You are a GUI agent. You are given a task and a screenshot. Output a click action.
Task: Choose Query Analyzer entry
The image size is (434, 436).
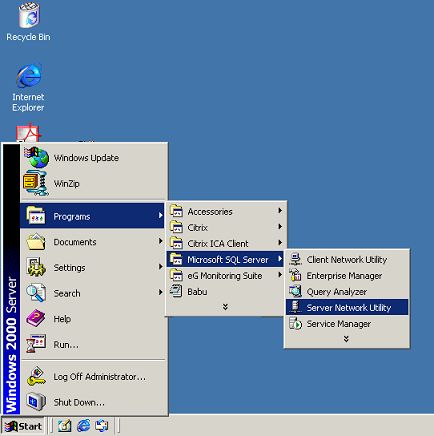click(347, 291)
